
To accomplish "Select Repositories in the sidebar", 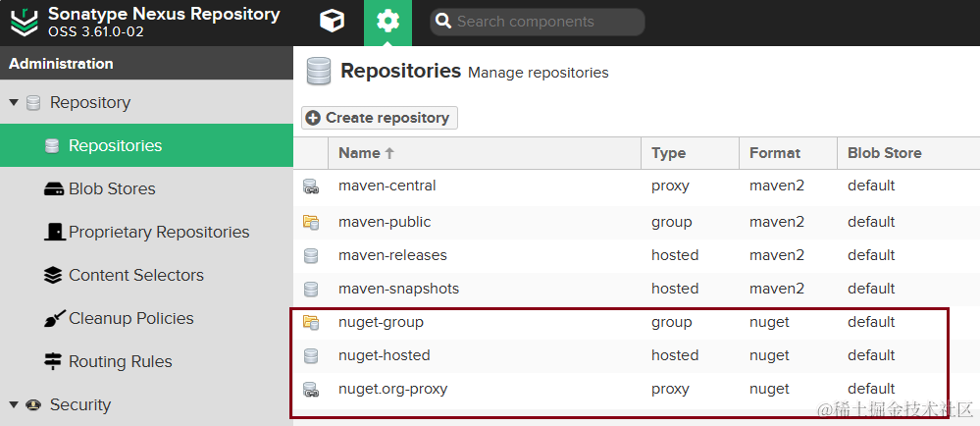I will pos(146,145).
